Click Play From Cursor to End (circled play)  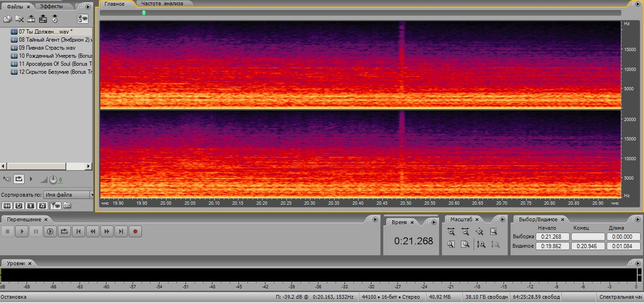pyautogui.click(x=50, y=232)
